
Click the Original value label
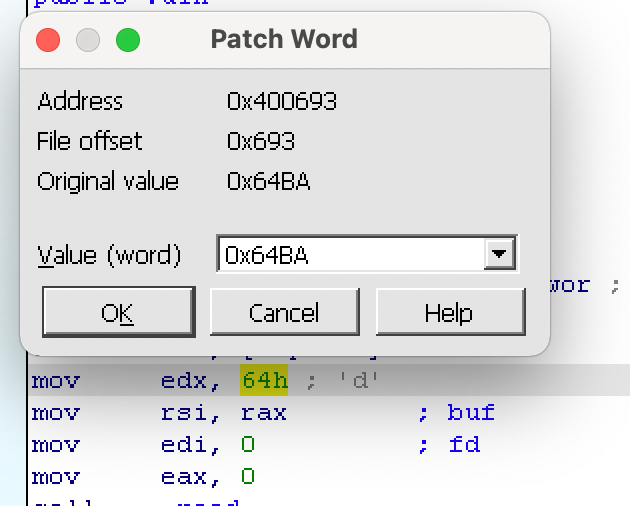[x=108, y=182]
